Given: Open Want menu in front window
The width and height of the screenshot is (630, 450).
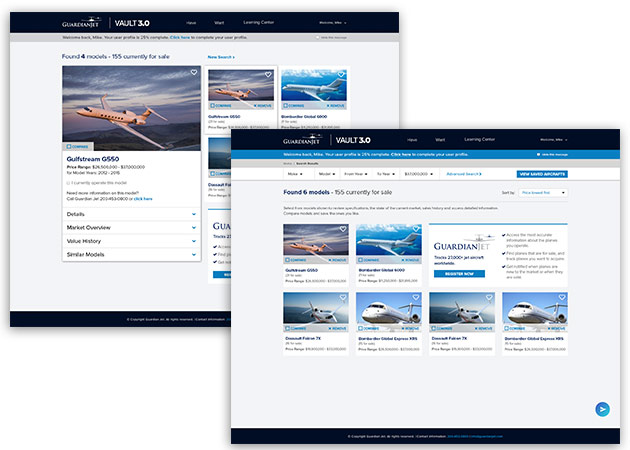Looking at the screenshot, I should tap(440, 140).
